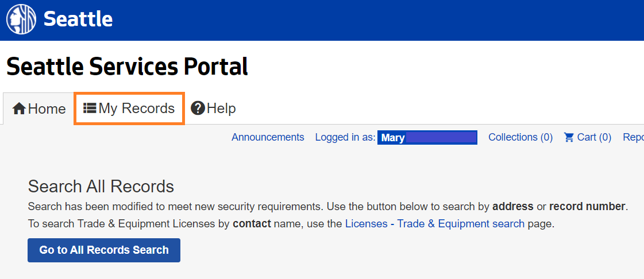Open the Help tab
The image size is (644, 279).
214,108
